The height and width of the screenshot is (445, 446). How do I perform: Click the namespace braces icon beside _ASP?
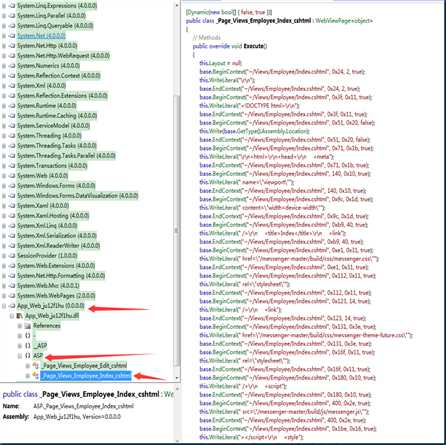tap(28, 346)
